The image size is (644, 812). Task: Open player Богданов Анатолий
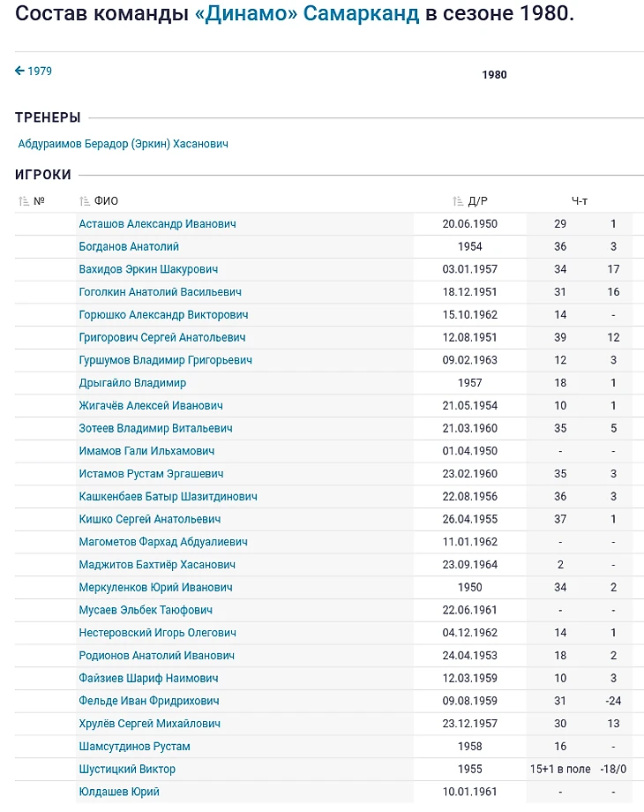pyautogui.click(x=129, y=247)
